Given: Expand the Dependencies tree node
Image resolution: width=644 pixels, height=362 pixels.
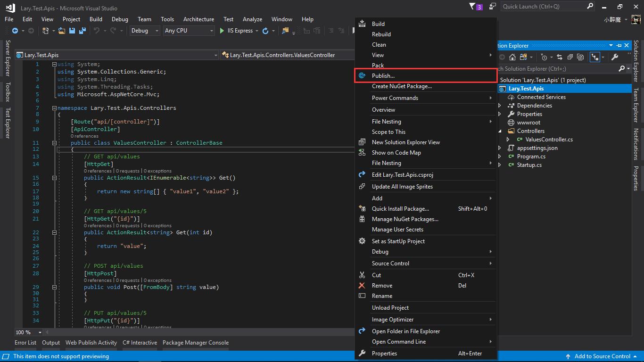Looking at the screenshot, I should point(500,106).
